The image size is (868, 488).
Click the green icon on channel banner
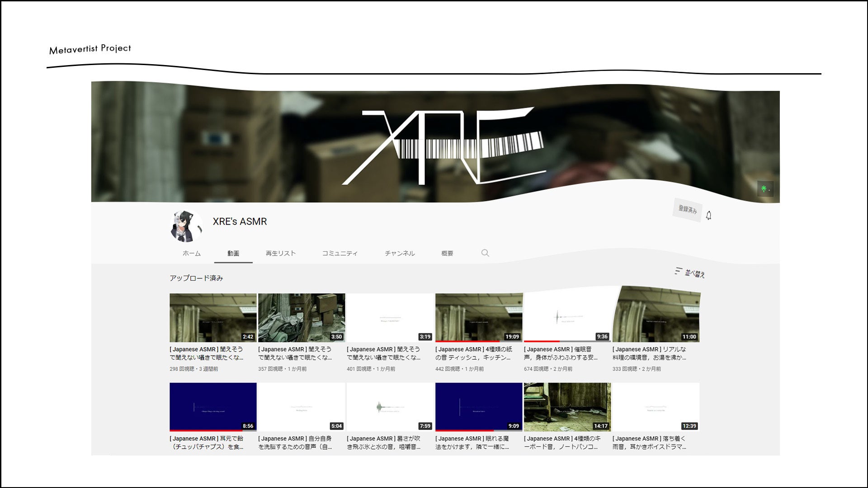(765, 189)
